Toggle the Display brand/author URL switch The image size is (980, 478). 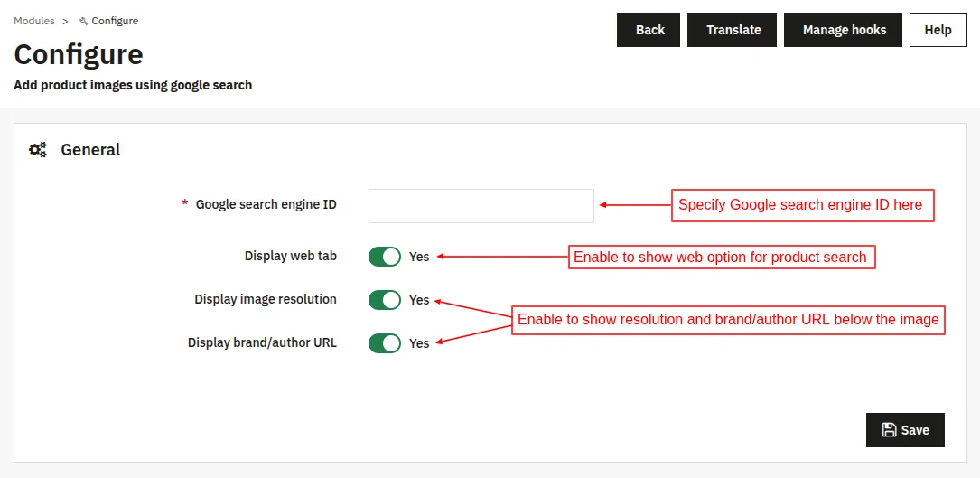[385, 342]
